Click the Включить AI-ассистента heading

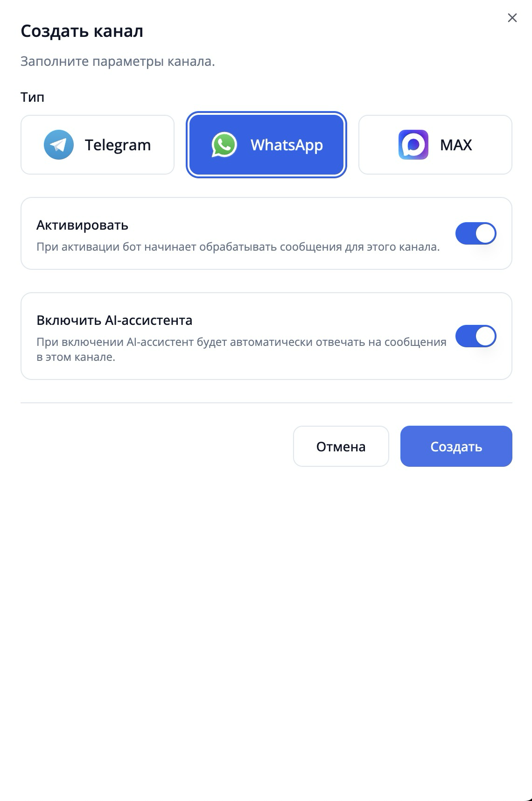click(114, 320)
